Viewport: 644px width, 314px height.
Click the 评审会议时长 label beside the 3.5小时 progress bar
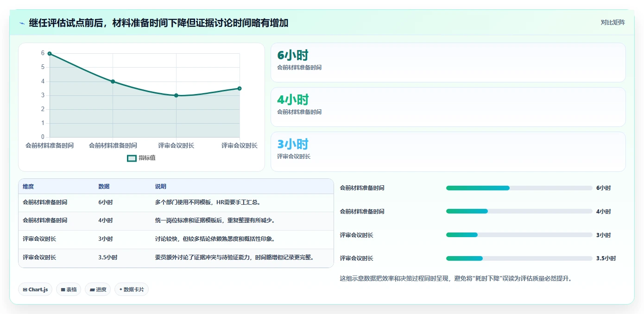coord(357,258)
